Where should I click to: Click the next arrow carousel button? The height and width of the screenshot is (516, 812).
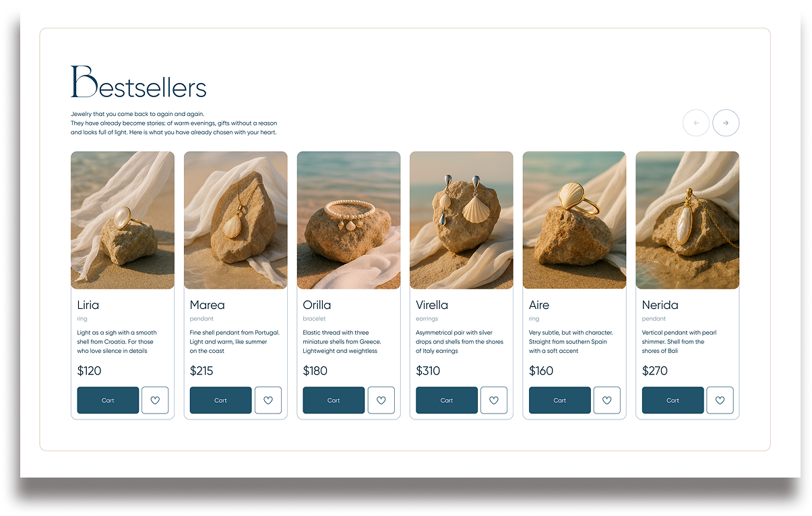coord(726,123)
